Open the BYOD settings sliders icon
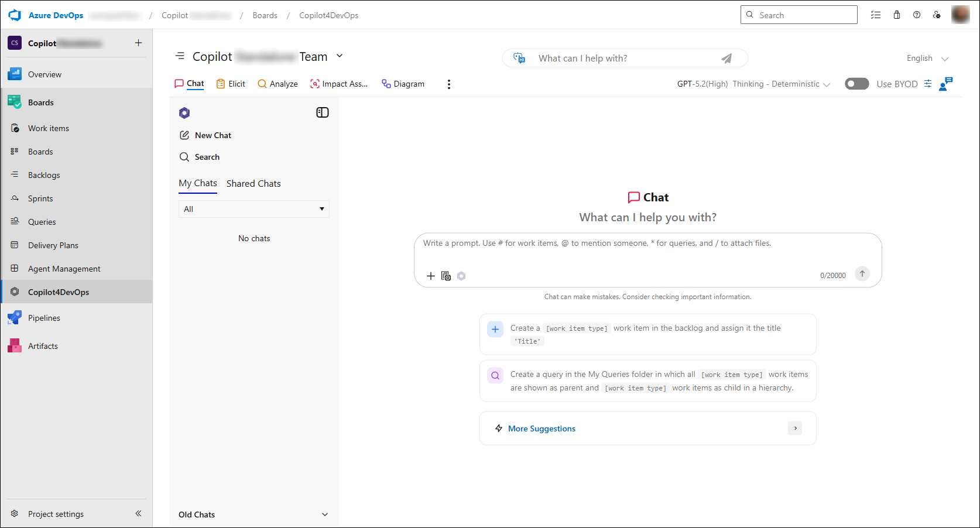Screen dimensions: 980x528 [x=928, y=84]
